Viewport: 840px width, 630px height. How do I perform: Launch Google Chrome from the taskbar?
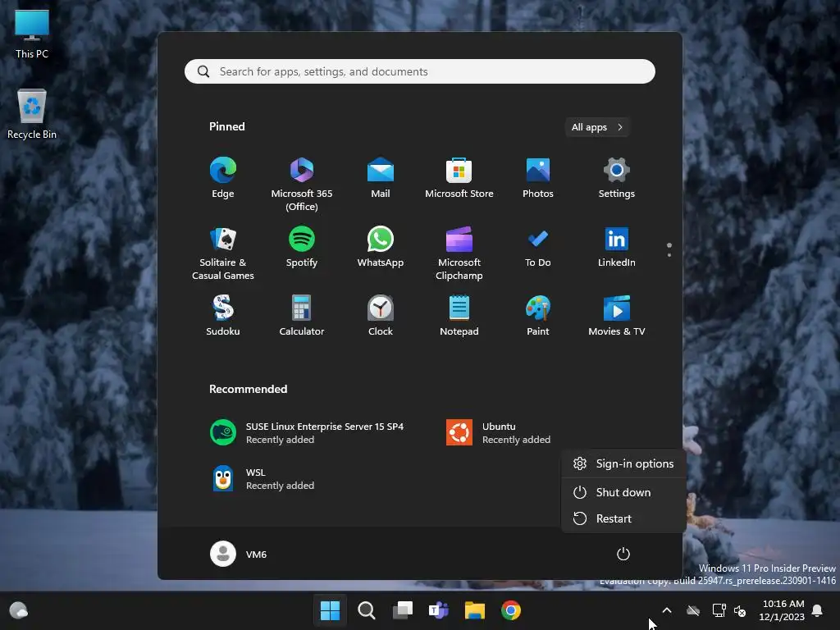click(x=511, y=610)
